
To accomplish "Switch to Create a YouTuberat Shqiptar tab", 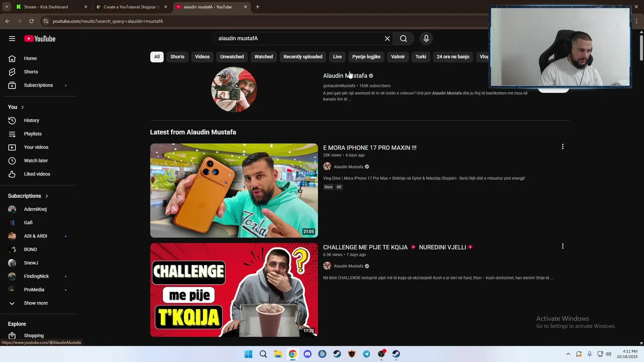I will click(x=131, y=7).
